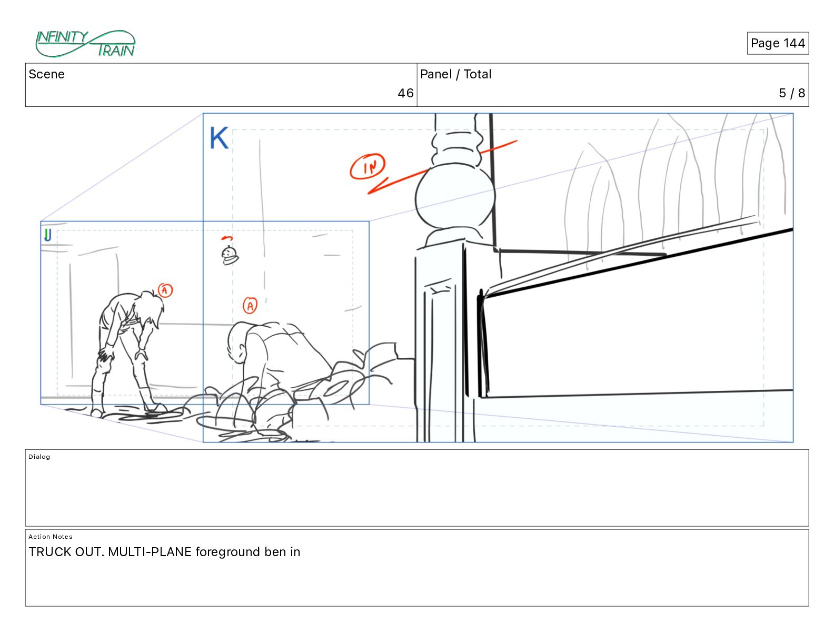Click the blue K camera frame label
This screenshot has width=834, height=644.
pos(219,138)
